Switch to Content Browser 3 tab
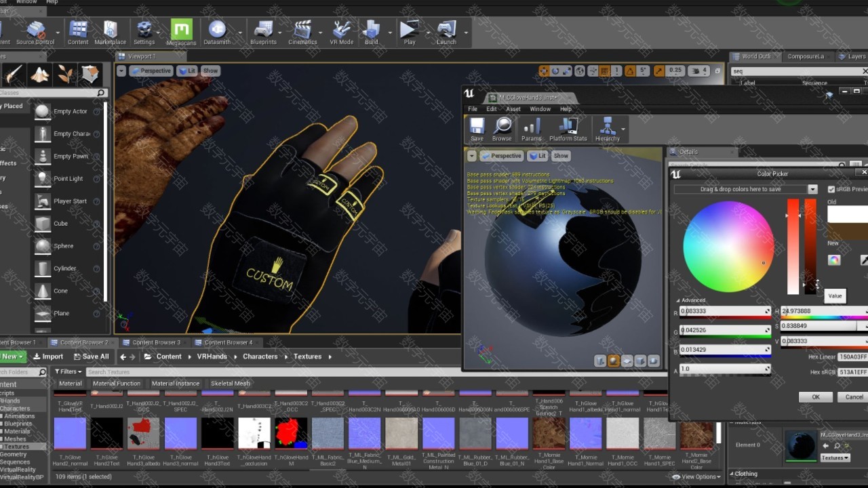Viewport: 868px width, 488px height. click(155, 342)
